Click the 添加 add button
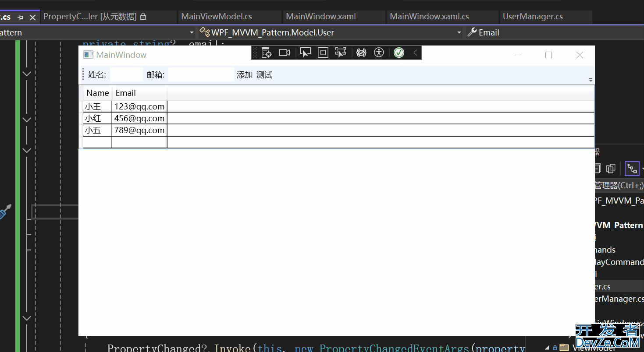The width and height of the screenshot is (644, 352). click(x=245, y=75)
